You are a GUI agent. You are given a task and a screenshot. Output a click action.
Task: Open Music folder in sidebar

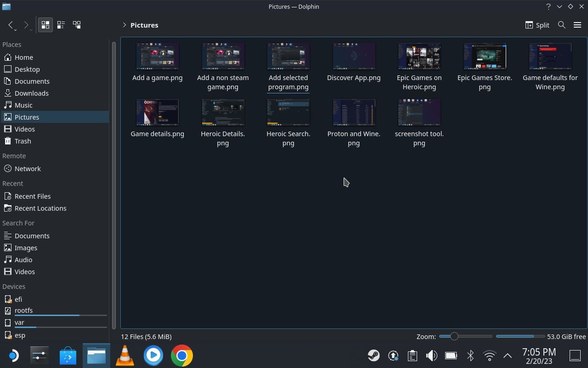[x=55, y=105]
